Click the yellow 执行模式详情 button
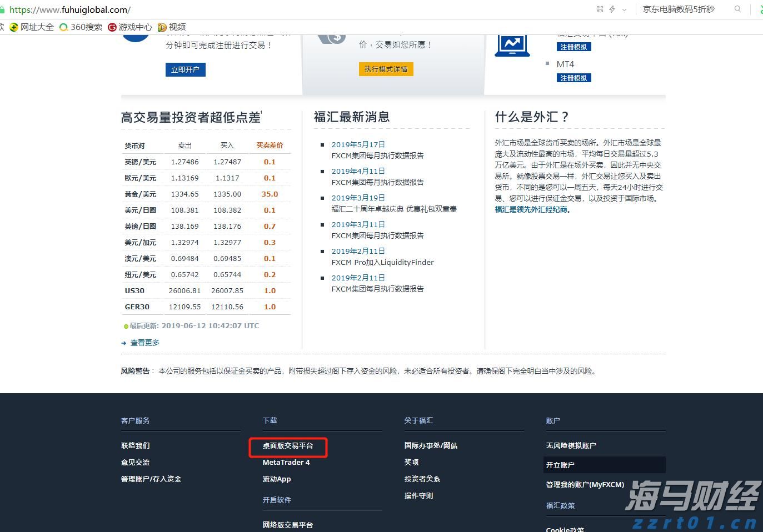 coord(386,68)
